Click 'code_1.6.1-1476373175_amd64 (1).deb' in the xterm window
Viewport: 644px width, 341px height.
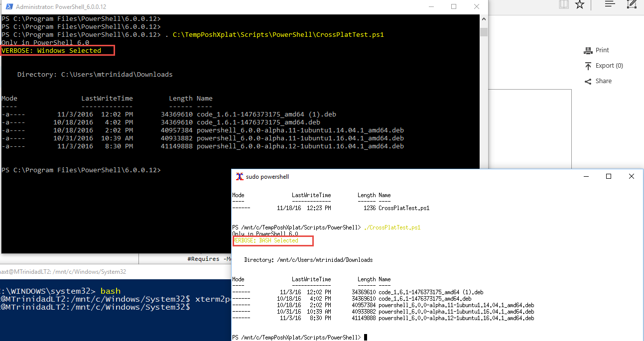431,292
